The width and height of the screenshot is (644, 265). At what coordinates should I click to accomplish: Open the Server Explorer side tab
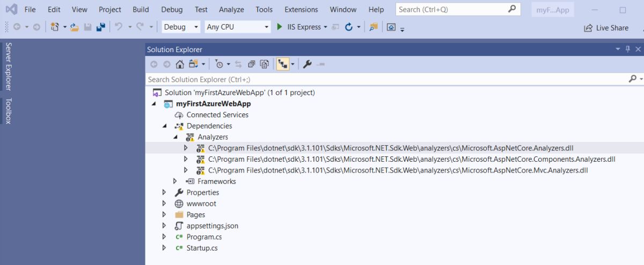tap(8, 67)
